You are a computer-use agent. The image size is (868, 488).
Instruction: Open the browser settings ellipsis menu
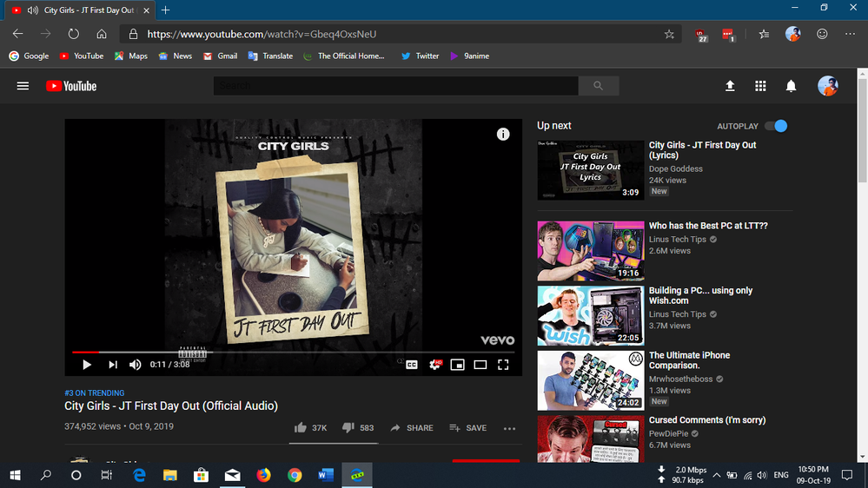pos(849,34)
